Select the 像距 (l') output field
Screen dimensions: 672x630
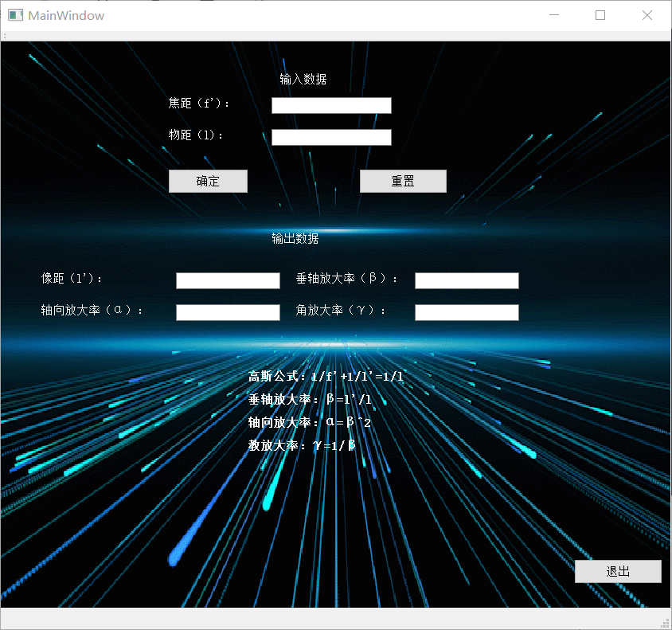point(228,280)
